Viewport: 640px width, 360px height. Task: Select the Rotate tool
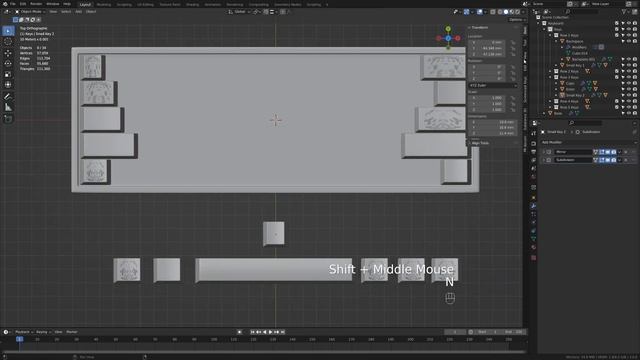[x=8, y=64]
